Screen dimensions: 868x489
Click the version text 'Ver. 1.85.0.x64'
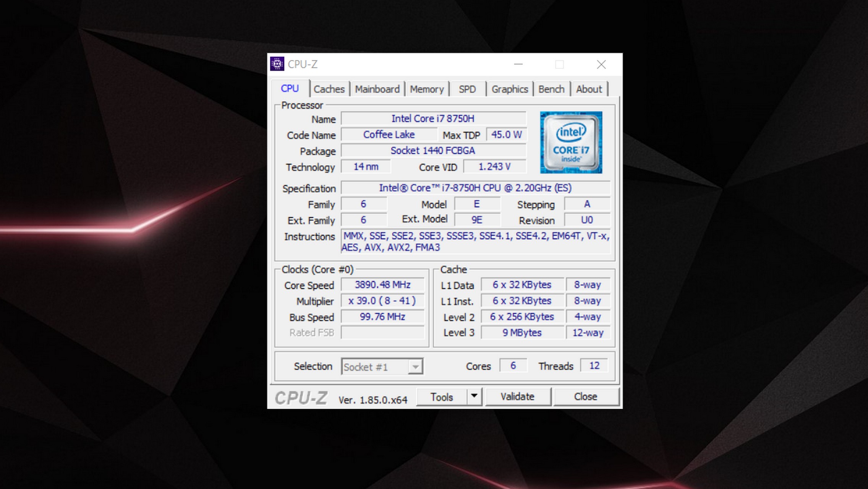pyautogui.click(x=373, y=400)
